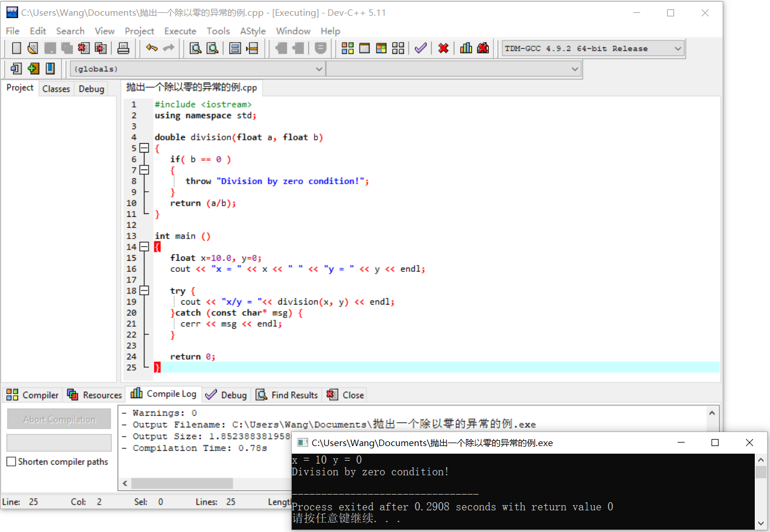Collapse the code block at line 18

click(x=144, y=291)
